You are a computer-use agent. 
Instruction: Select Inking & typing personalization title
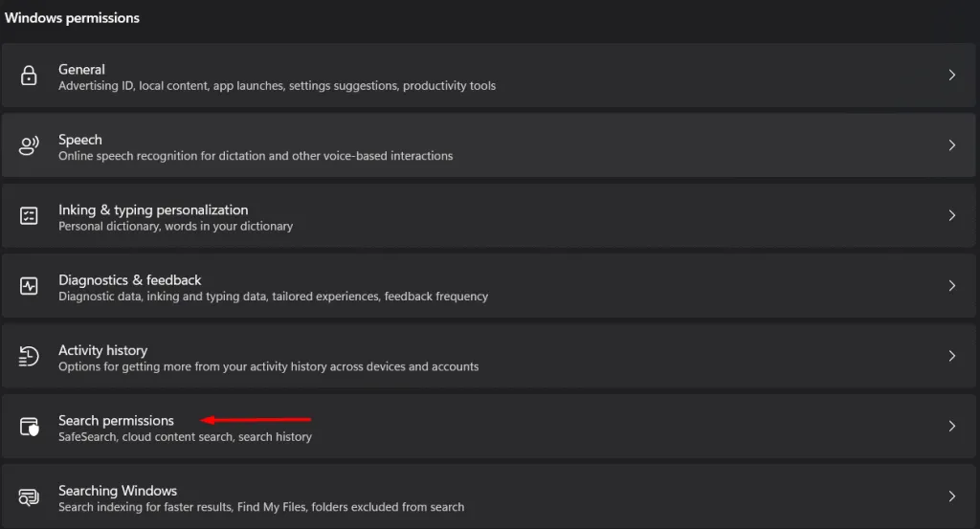pos(153,209)
